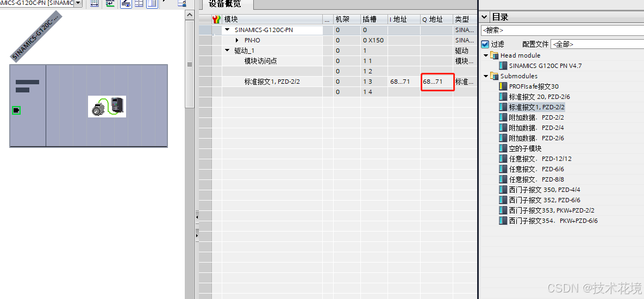Open the 配置文件 profile dropdown
This screenshot has height=299, width=644.
[x=598, y=45]
